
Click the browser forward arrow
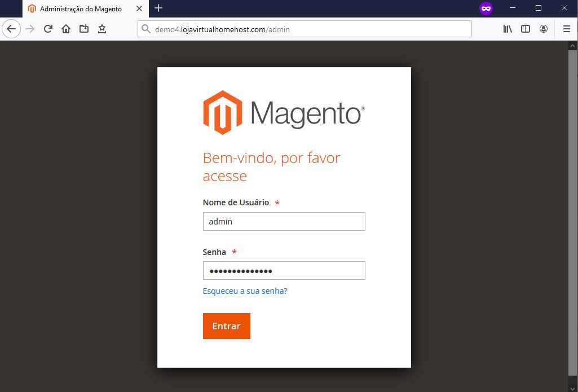click(30, 29)
